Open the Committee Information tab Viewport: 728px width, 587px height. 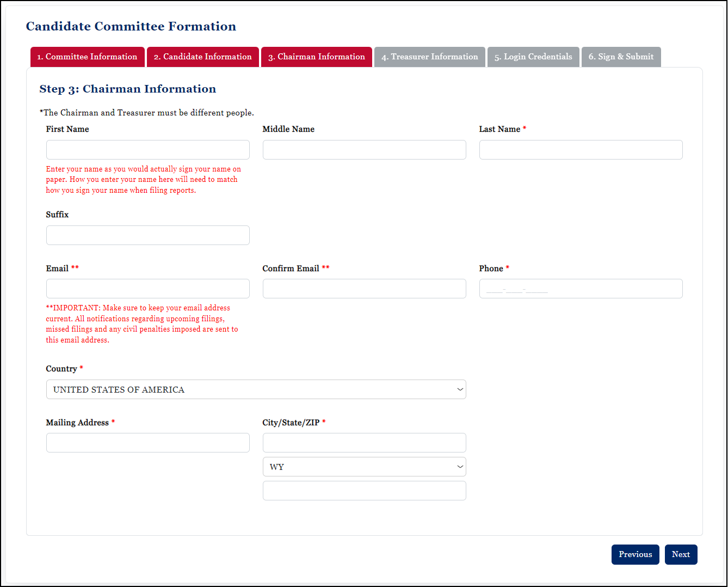(87, 57)
